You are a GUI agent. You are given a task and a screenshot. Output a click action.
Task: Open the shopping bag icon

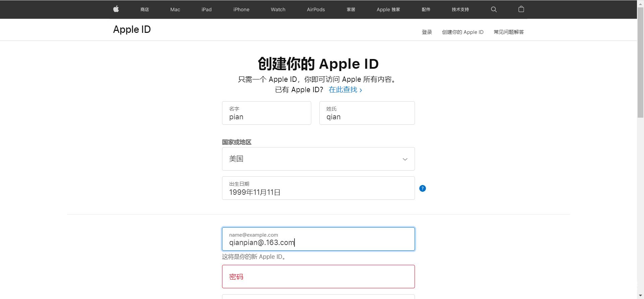521,9
